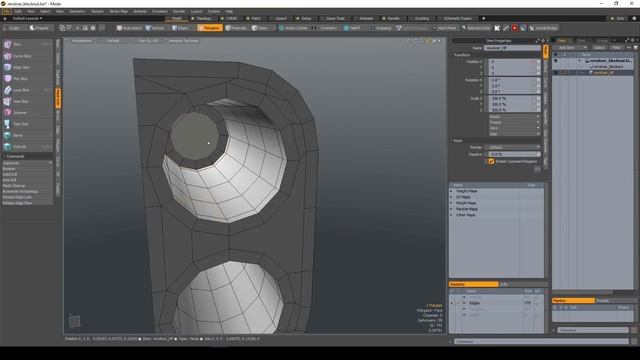Image resolution: width=640 pixels, height=360 pixels.
Task: Click the filter funnel icon in the Items panel
Action: [x=636, y=48]
